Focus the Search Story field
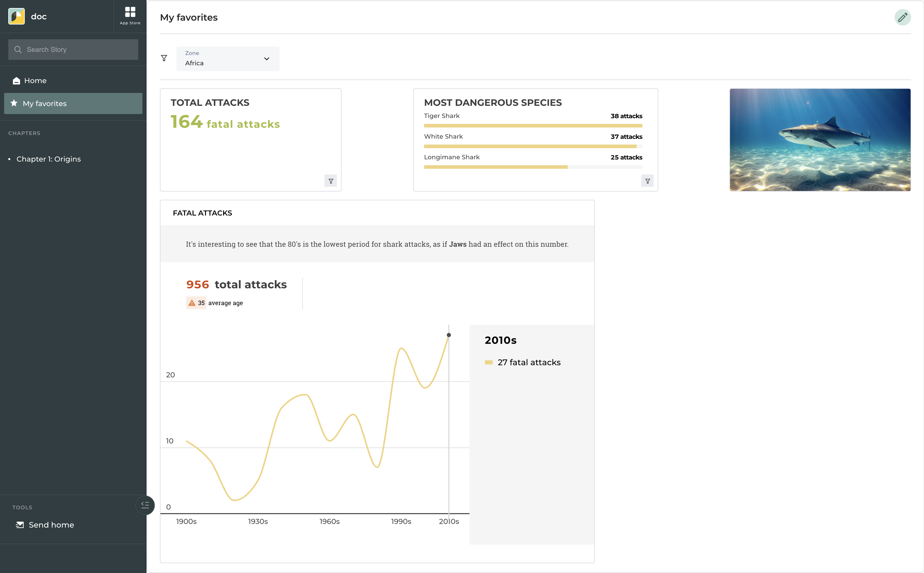Image resolution: width=924 pixels, height=573 pixels. click(x=73, y=50)
